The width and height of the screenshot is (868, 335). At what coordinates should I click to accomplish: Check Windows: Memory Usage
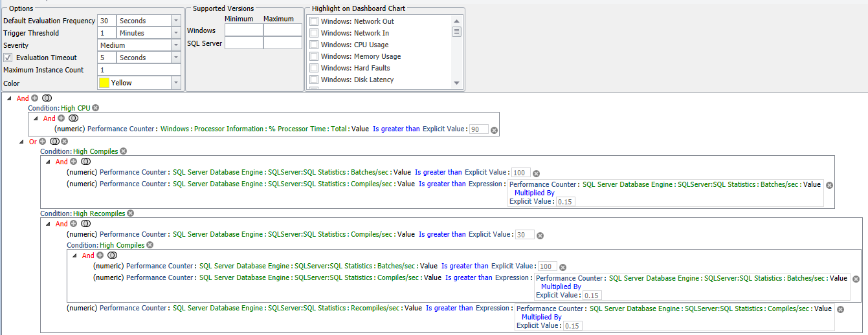pyautogui.click(x=314, y=56)
